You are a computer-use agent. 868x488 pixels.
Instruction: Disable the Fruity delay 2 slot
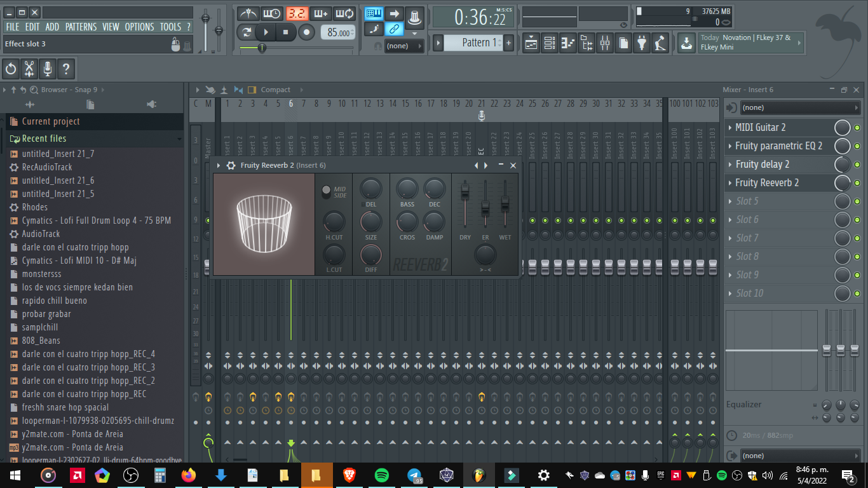(x=857, y=165)
